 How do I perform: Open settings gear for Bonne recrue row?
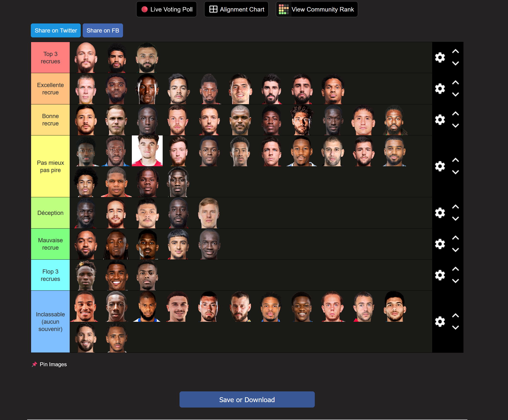pos(440,120)
